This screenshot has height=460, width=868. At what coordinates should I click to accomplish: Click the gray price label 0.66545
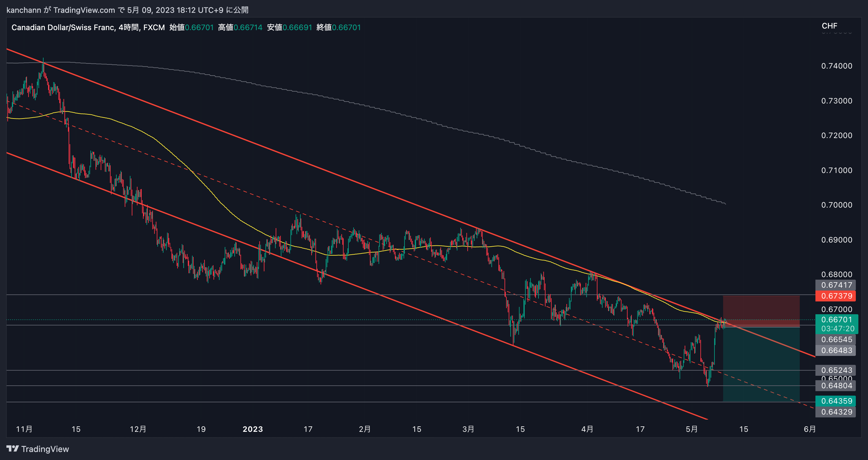click(835, 340)
